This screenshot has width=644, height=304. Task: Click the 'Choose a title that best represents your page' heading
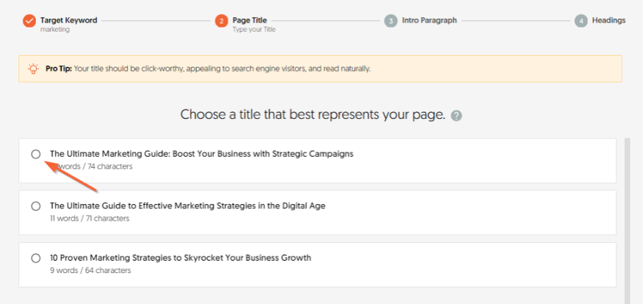(x=313, y=115)
